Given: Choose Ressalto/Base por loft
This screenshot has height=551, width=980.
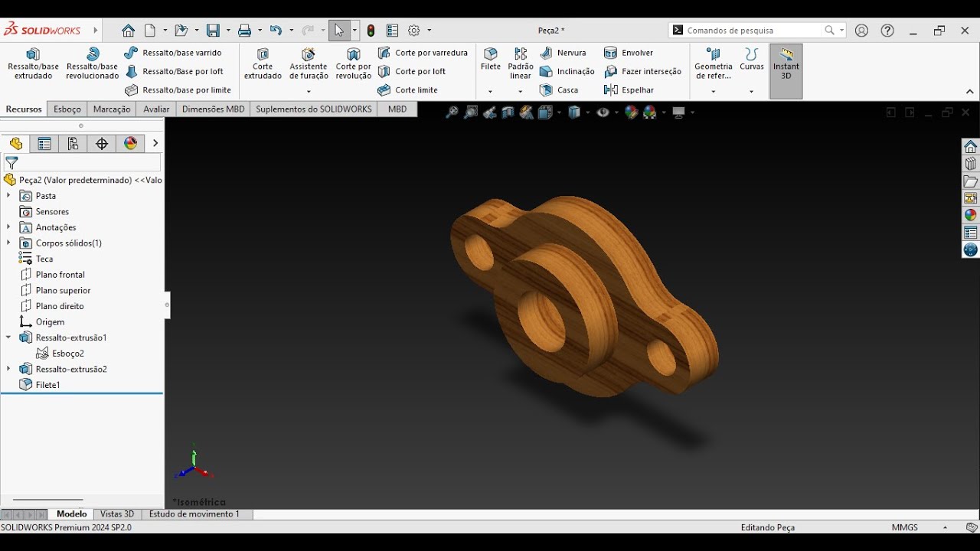Looking at the screenshot, I should tap(174, 71).
